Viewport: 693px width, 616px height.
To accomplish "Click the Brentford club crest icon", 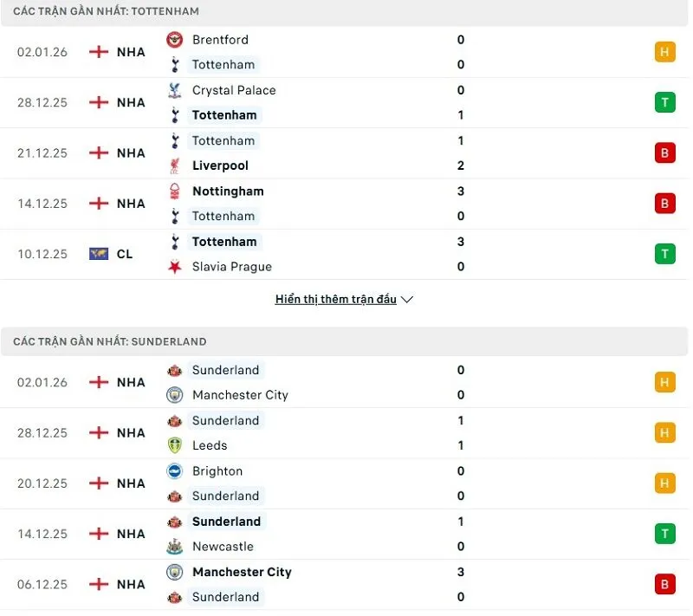I will pyautogui.click(x=172, y=39).
